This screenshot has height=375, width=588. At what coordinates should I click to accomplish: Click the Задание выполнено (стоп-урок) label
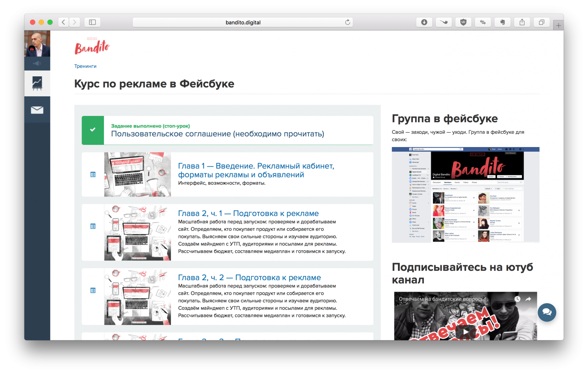150,126
